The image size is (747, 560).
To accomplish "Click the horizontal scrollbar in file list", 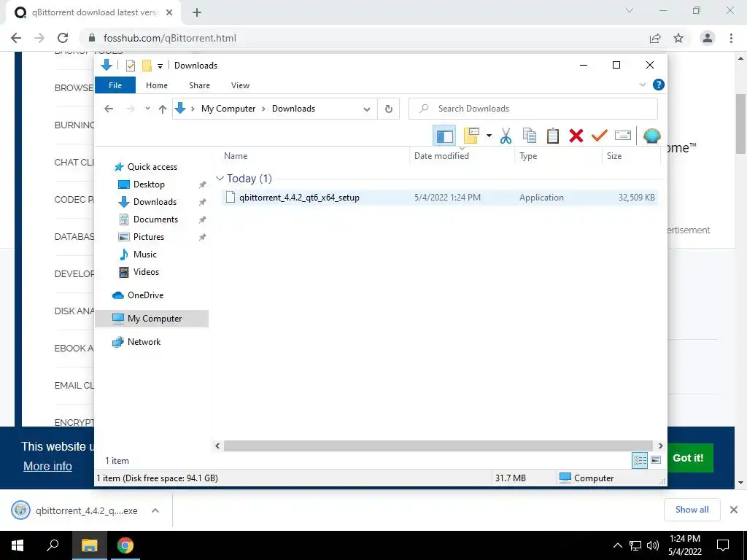I will point(438,446).
